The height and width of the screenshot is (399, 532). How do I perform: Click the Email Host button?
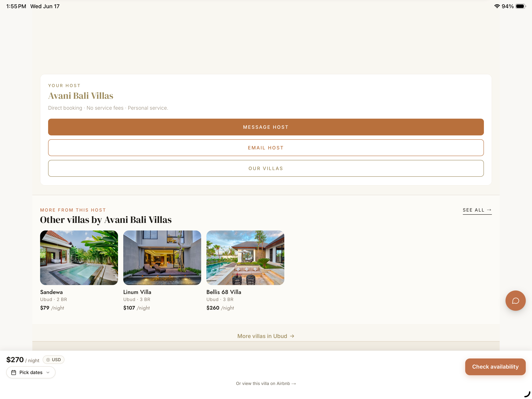266,147
